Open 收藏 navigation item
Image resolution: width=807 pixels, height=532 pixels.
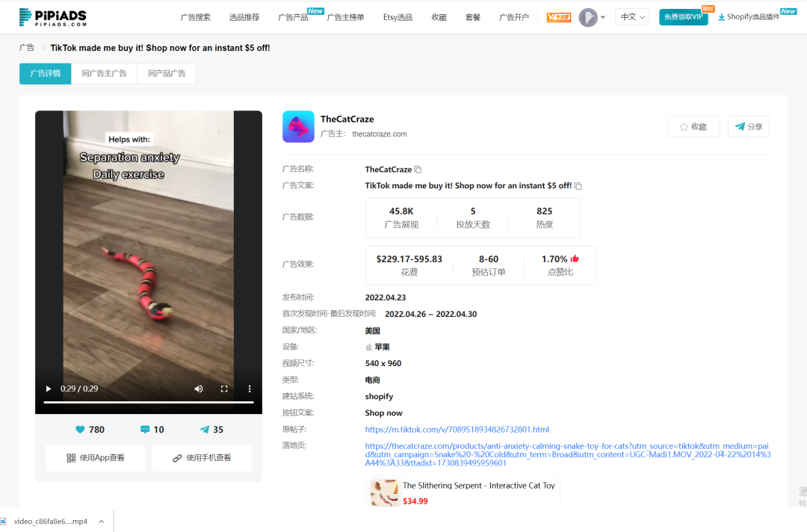pyautogui.click(x=439, y=17)
